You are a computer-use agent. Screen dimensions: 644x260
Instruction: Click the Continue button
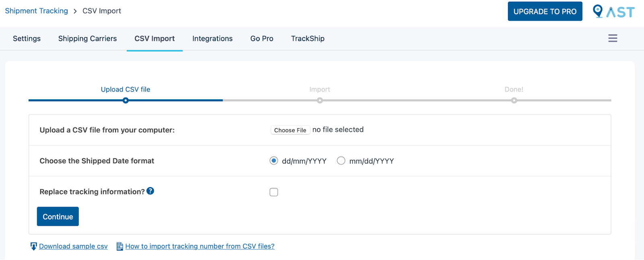pos(58,216)
